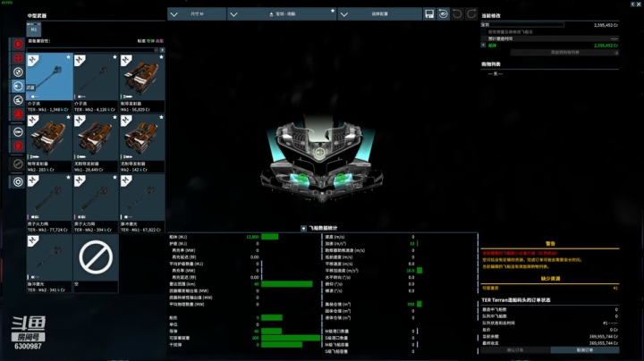This screenshot has width=644, height=361.
Task: Open the top red ship-type category icon in sidebar
Action: 18,45
